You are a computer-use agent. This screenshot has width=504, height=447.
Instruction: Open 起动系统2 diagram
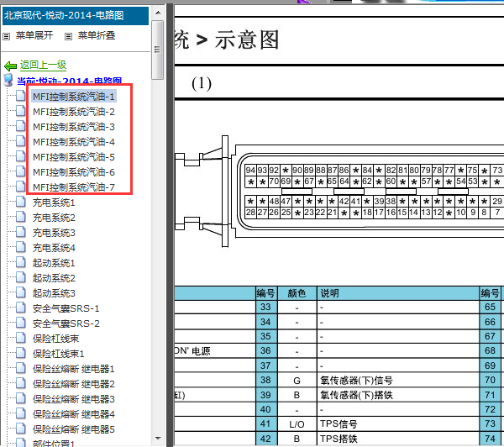[x=54, y=278]
